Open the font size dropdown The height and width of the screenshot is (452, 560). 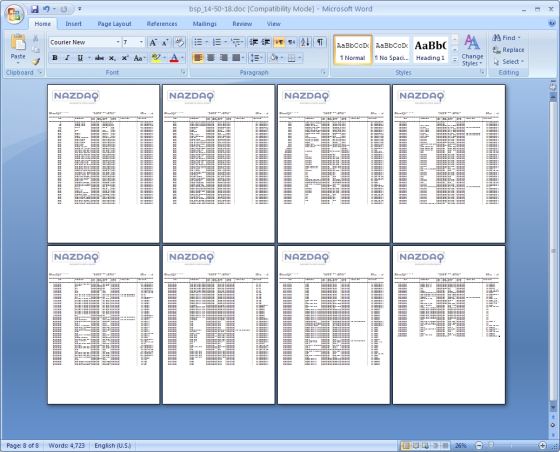click(141, 42)
